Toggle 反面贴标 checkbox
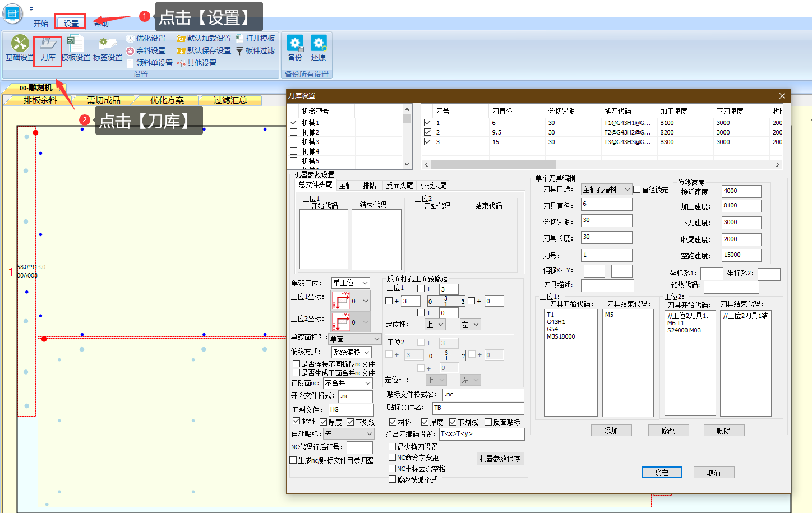This screenshot has height=513, width=812. [488, 422]
